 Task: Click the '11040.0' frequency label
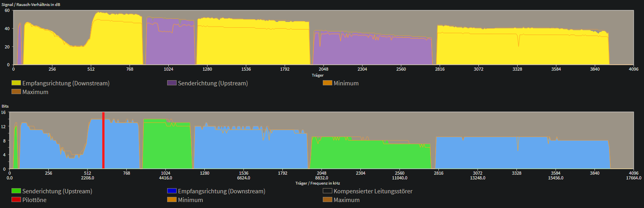click(400, 178)
